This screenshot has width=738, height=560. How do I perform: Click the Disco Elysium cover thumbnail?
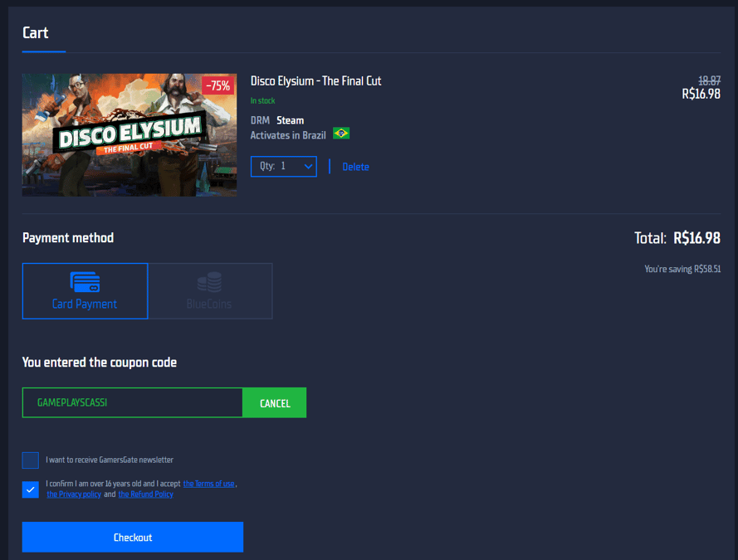point(130,135)
